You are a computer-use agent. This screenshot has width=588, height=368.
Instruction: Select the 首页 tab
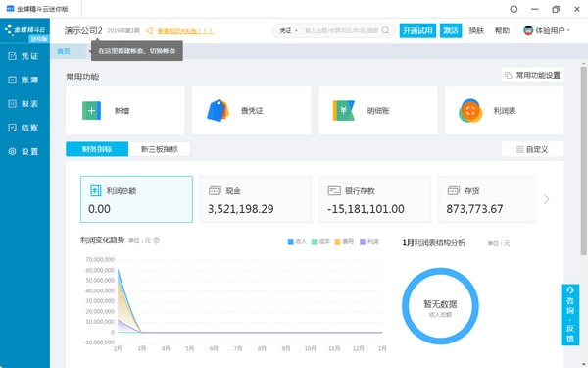tap(64, 51)
